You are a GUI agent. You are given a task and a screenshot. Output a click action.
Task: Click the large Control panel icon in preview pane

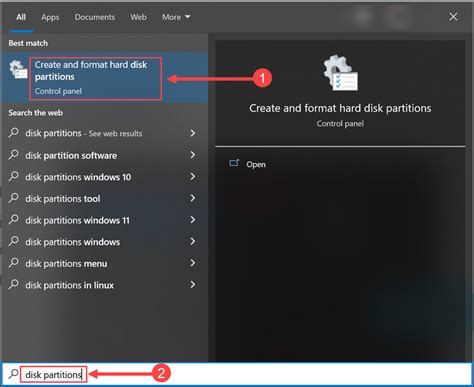(340, 73)
